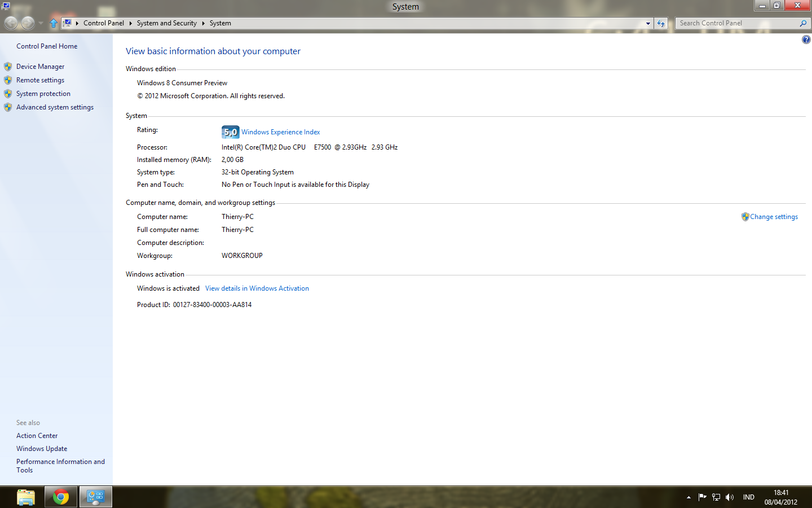Open Performance Information and Tools
The width and height of the screenshot is (812, 508).
pos(60,466)
